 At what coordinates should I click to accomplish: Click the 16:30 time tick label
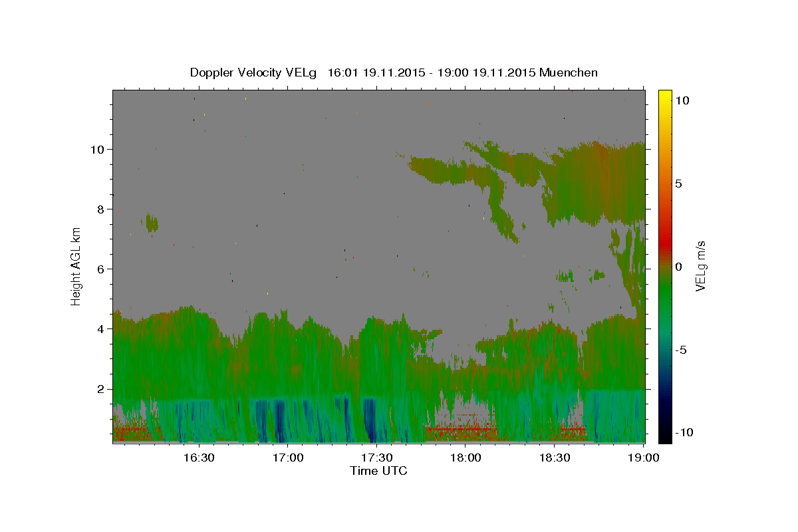coord(198,458)
